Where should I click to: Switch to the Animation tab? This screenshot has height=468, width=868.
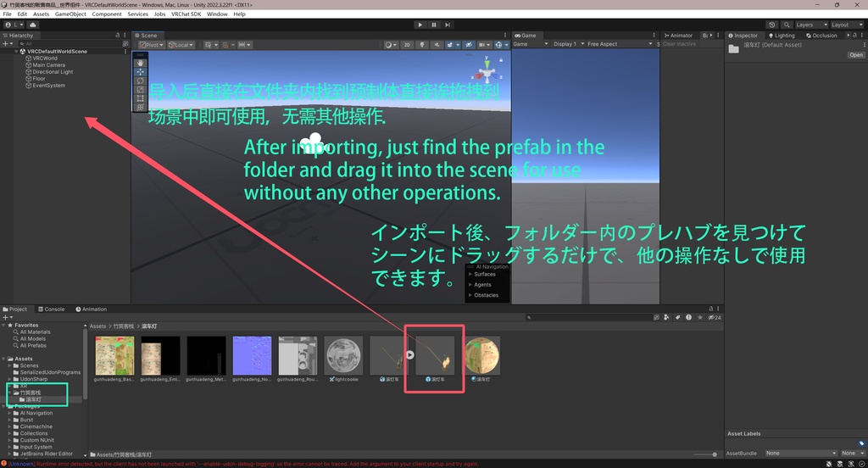point(92,309)
